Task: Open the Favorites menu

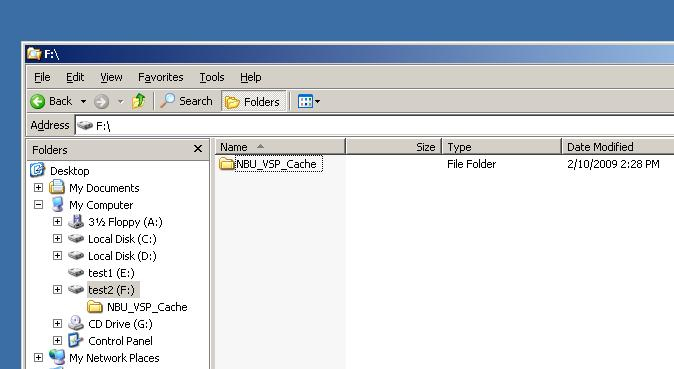Action: [x=160, y=77]
